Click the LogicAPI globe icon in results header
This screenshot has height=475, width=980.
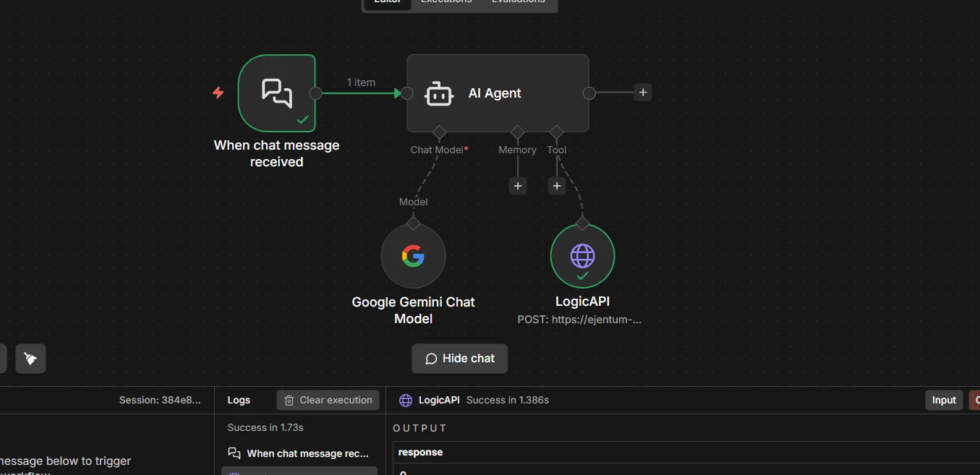point(405,400)
